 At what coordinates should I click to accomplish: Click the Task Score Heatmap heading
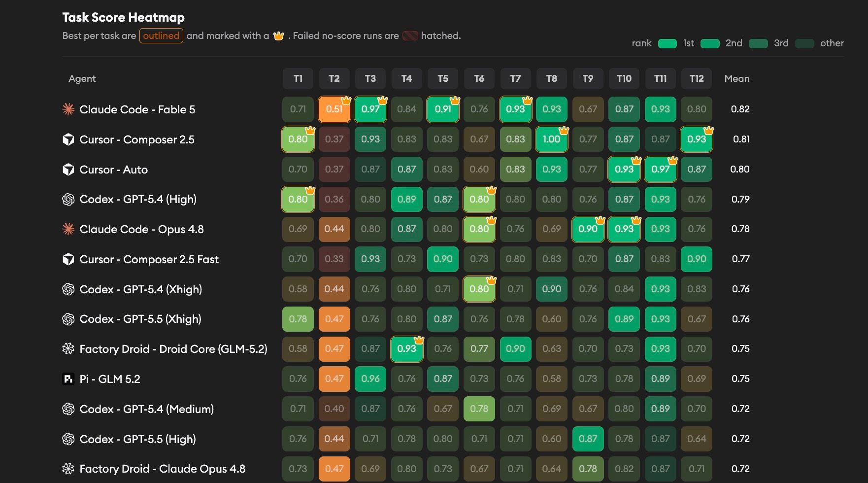[123, 17]
